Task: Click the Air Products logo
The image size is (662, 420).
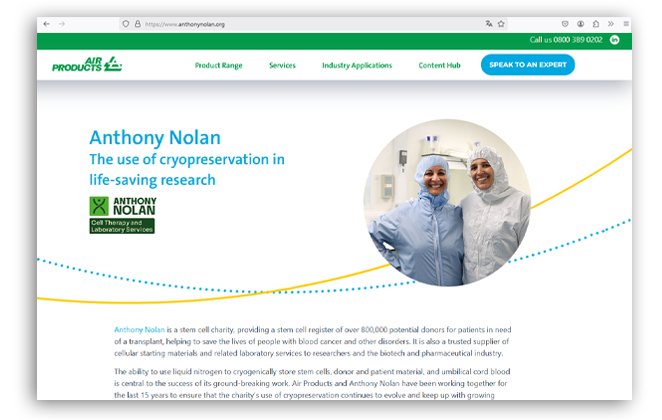Action: (87, 65)
